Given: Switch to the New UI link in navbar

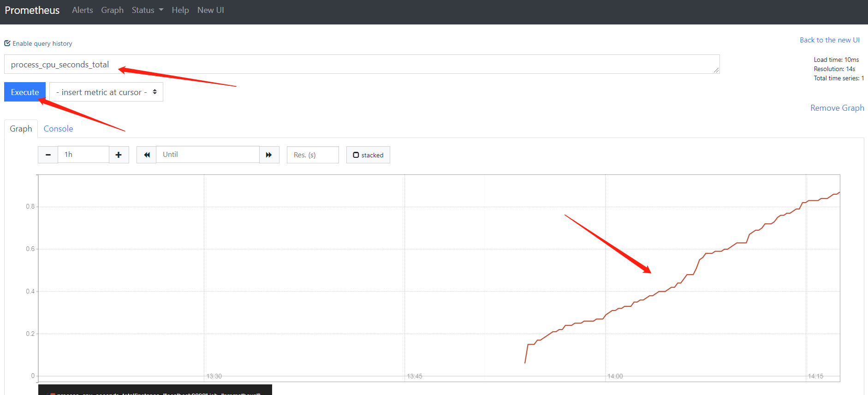Looking at the screenshot, I should click(x=211, y=10).
